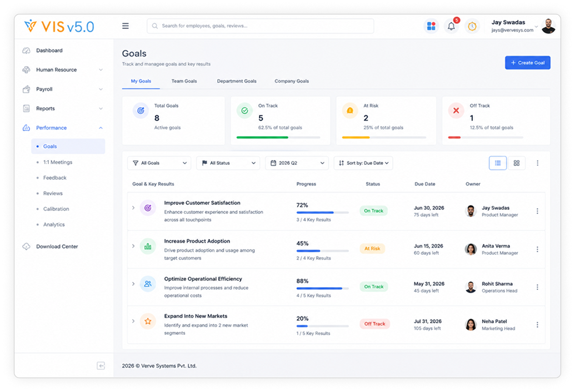Screen dimensions: 575x392
Task: Collapse the Performance sidebar section
Action: (x=101, y=128)
